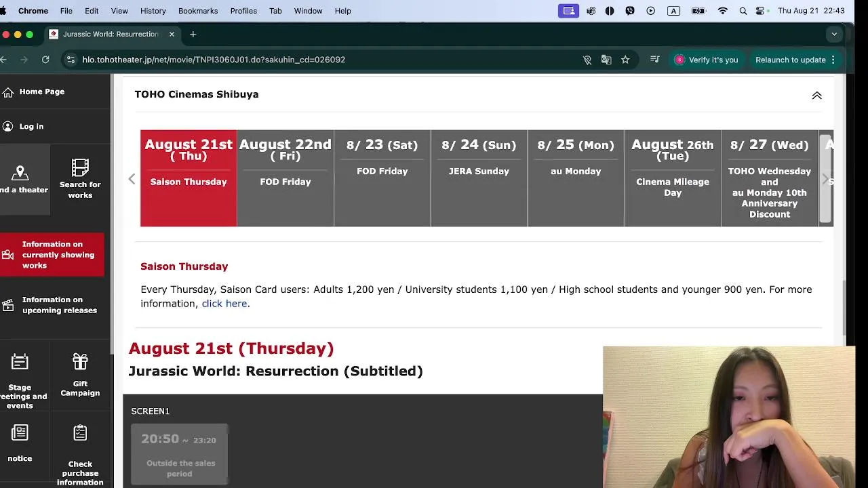Open a new browser tab

tap(193, 34)
